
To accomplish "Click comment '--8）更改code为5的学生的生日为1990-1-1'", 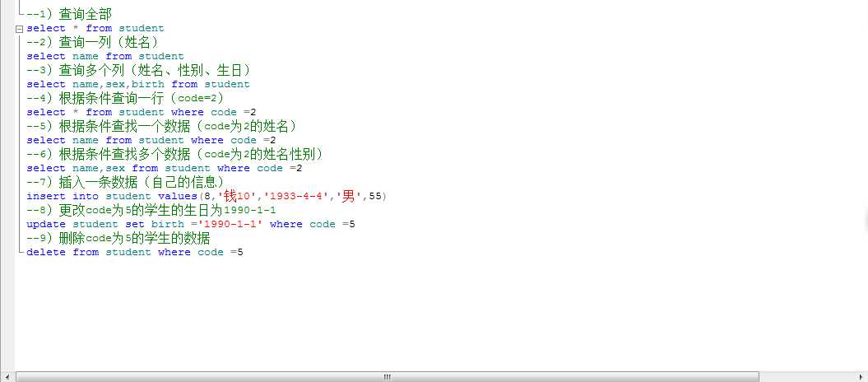I will tap(151, 211).
